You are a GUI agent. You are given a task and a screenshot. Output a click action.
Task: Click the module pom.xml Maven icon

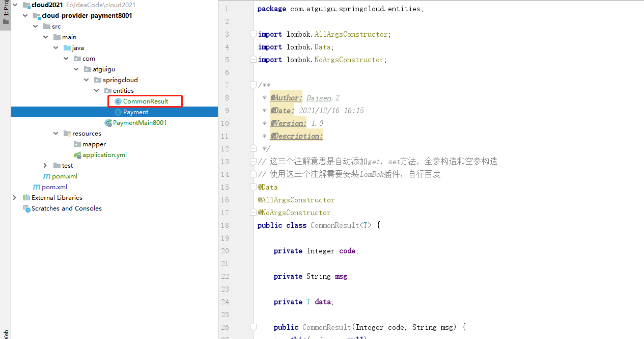(x=47, y=176)
